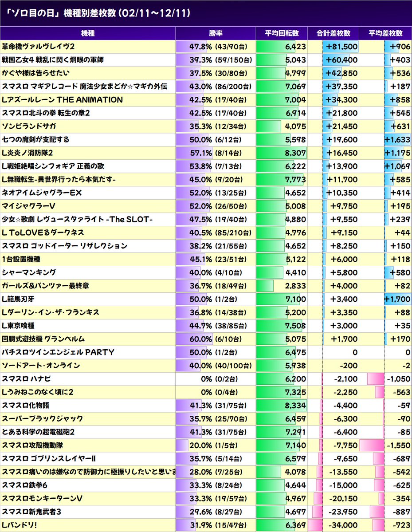Click ガールズ&パンツァー最終章 name

tap(45, 286)
